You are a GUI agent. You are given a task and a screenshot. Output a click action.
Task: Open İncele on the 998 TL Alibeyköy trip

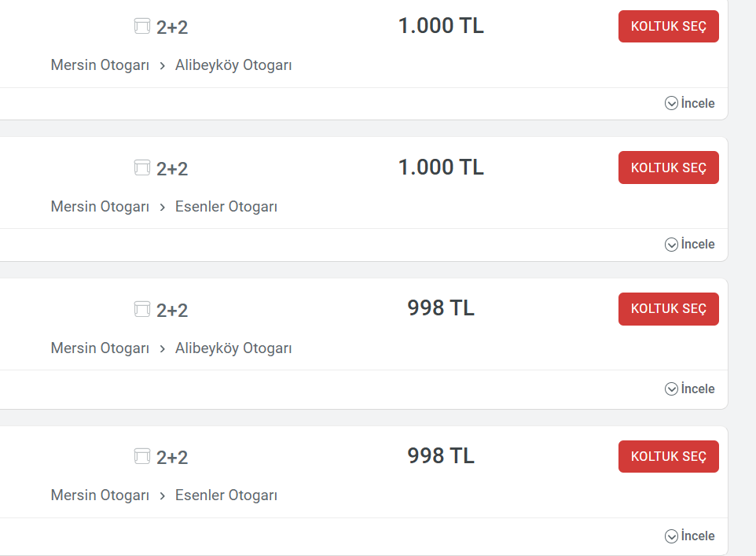pos(690,388)
